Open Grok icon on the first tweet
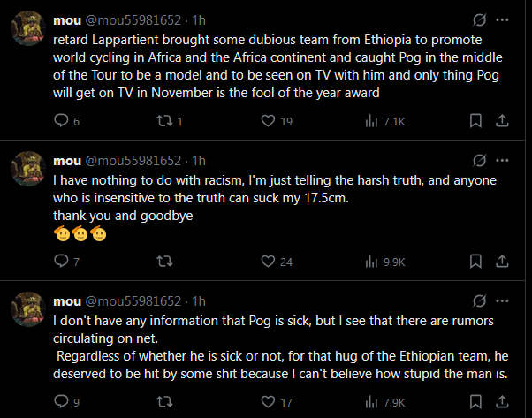Screen dimensions: 532x418 479,19
